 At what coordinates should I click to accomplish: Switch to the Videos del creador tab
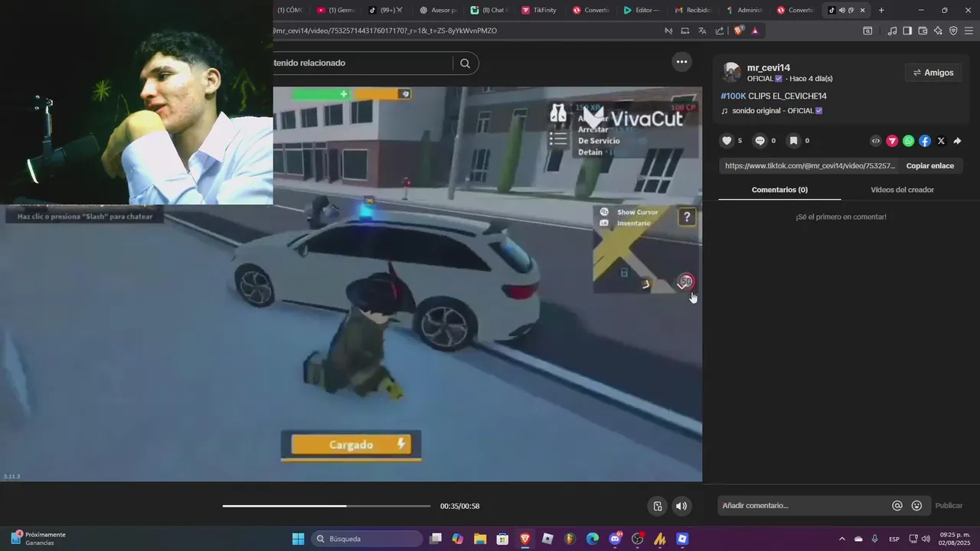[x=902, y=190]
